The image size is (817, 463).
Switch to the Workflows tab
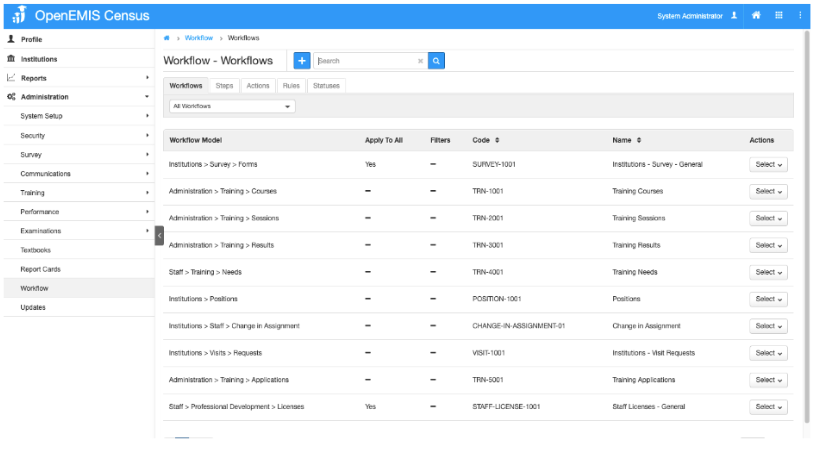pyautogui.click(x=186, y=85)
